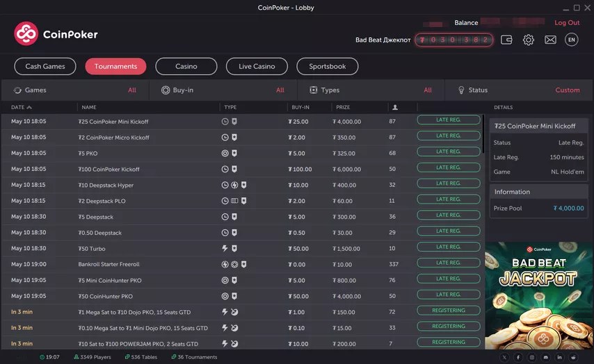Open the mail inbox envelope icon
The image size is (594, 364).
(550, 40)
